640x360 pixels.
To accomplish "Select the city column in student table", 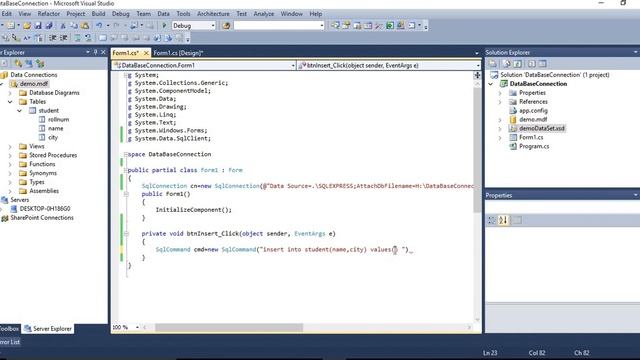I will coord(53,138).
